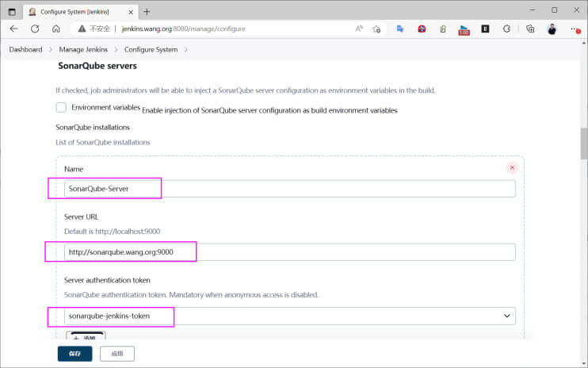The width and height of the screenshot is (588, 368).
Task: Click the Server authentication token label
Action: pos(107,280)
